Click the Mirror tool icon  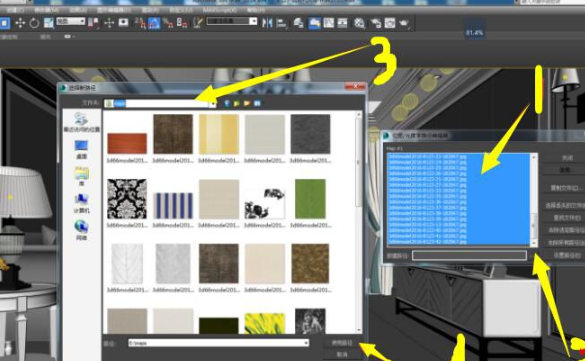267,23
